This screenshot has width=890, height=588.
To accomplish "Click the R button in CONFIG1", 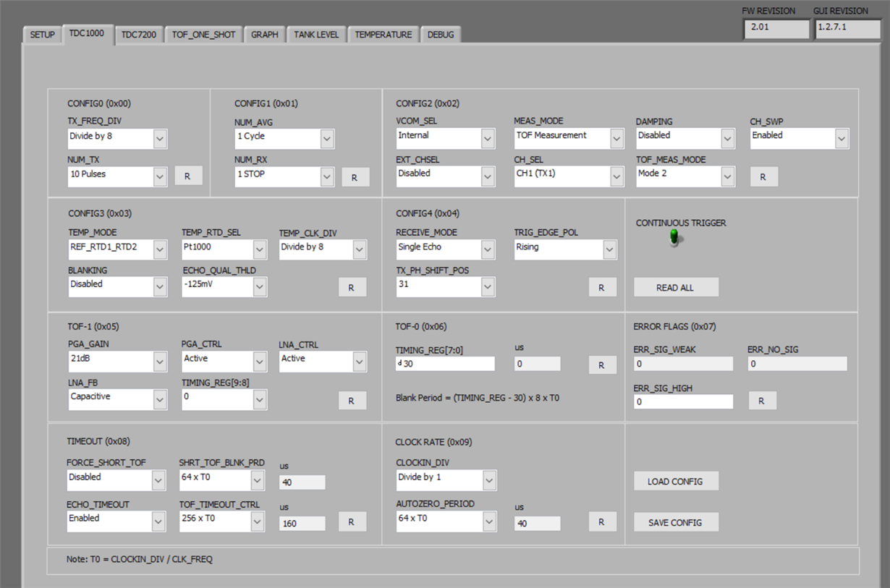I will (x=355, y=177).
